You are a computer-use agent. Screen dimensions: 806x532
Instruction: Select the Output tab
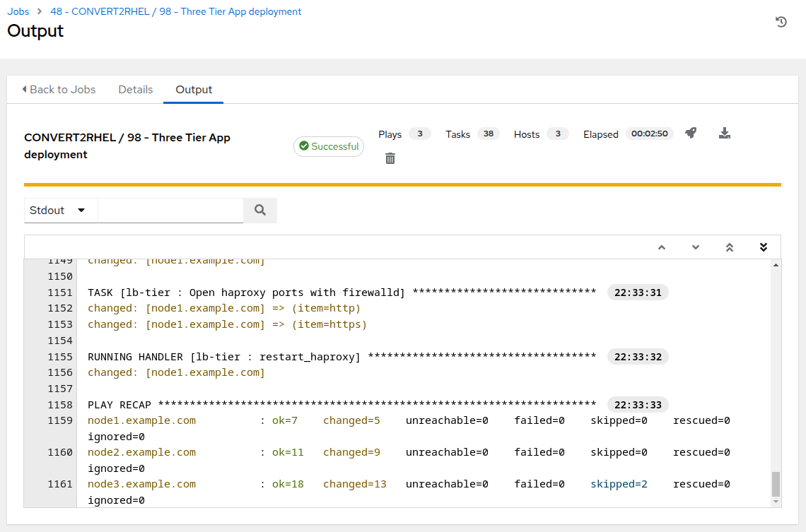193,89
